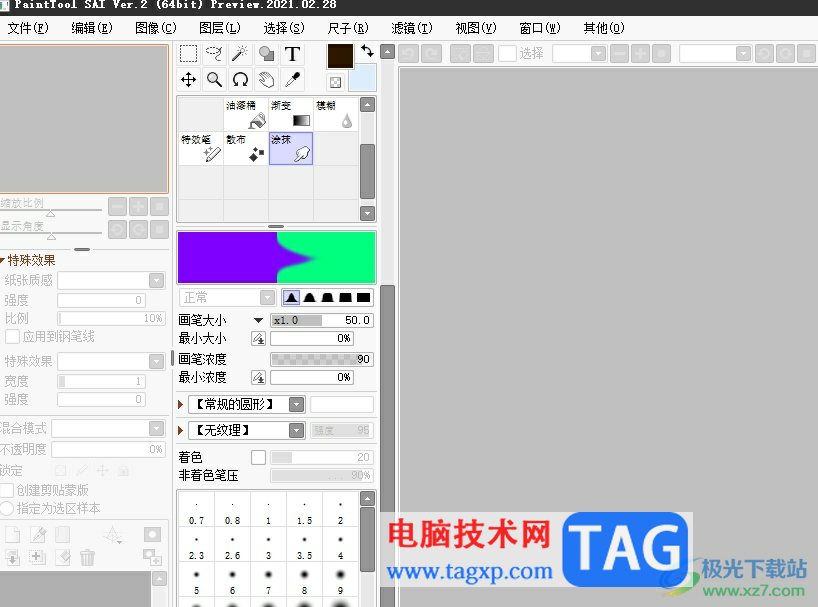Open the 文件(F) menu
The width and height of the screenshot is (818, 607).
coord(28,28)
